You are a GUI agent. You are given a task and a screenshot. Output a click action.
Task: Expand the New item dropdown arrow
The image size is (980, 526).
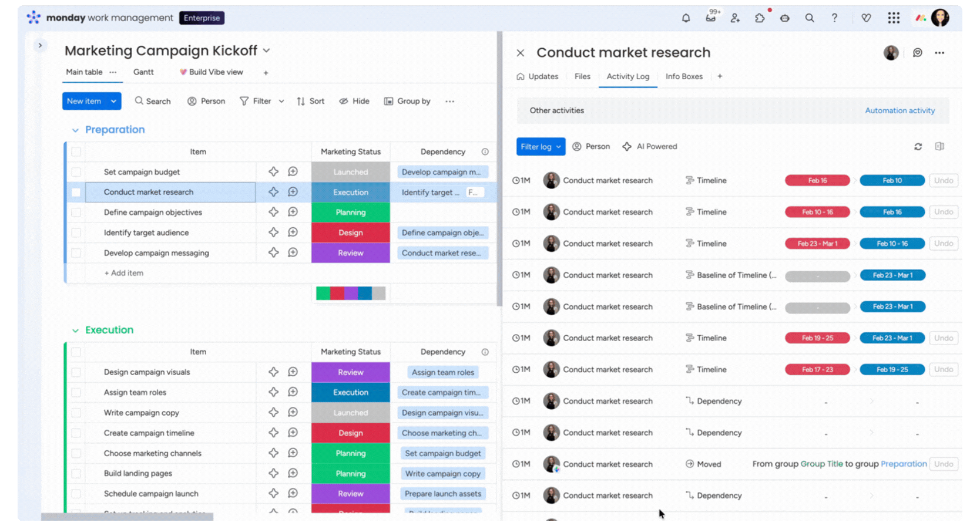(113, 102)
